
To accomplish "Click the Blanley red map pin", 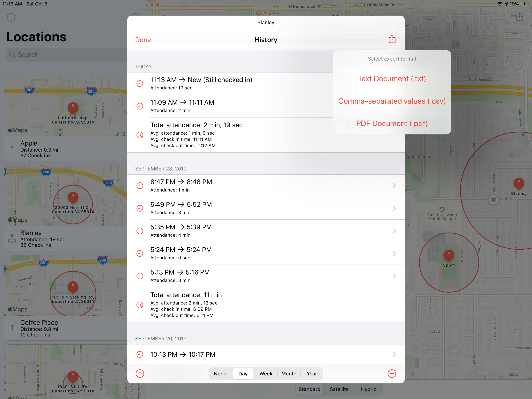I will pos(519,183).
